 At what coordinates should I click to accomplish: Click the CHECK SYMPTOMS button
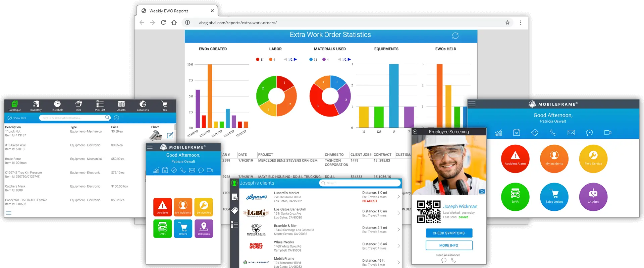click(449, 233)
